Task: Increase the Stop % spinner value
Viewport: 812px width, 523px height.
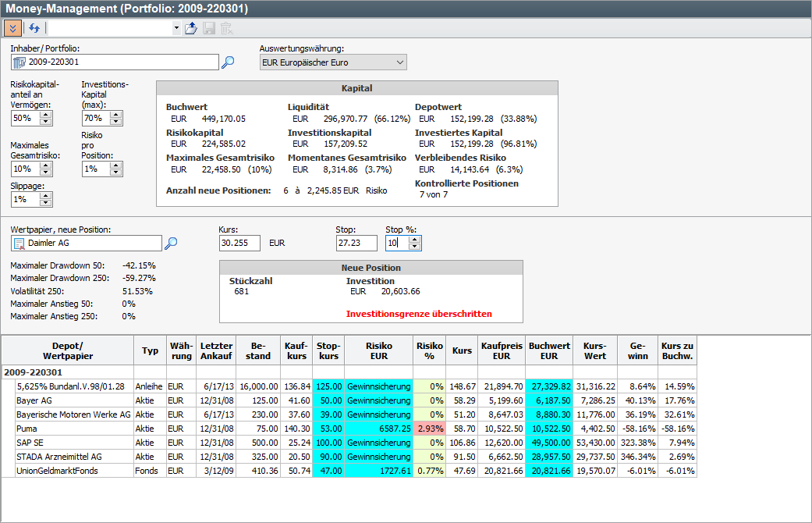Action: pyautogui.click(x=414, y=240)
